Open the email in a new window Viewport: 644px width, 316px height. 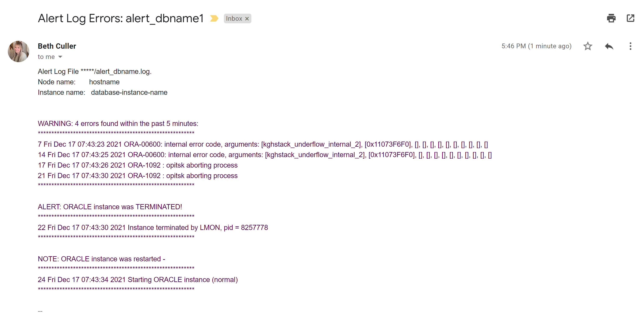630,18
